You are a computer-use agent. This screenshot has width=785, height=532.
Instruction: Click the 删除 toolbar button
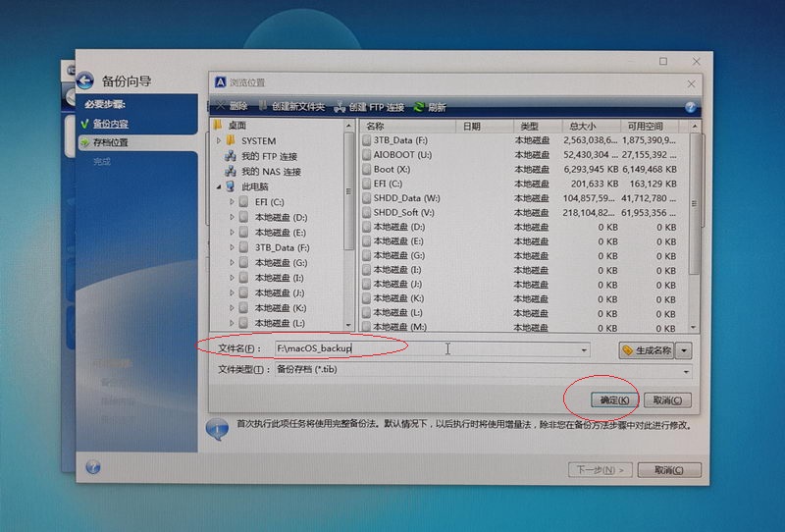(233, 106)
